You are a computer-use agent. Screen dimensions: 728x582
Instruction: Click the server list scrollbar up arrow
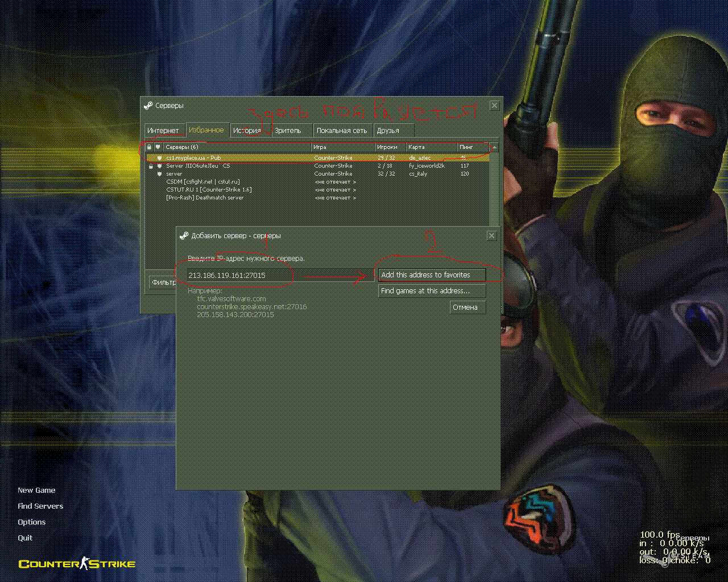pos(494,147)
